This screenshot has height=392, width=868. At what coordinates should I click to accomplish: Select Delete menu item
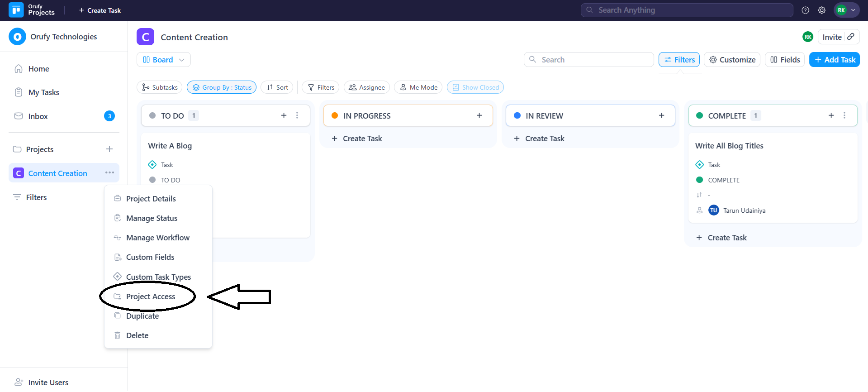tap(158, 335)
